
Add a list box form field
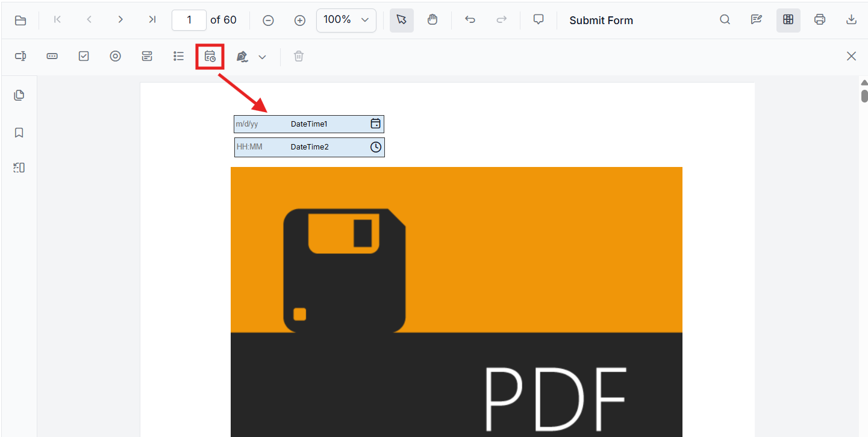[178, 56]
